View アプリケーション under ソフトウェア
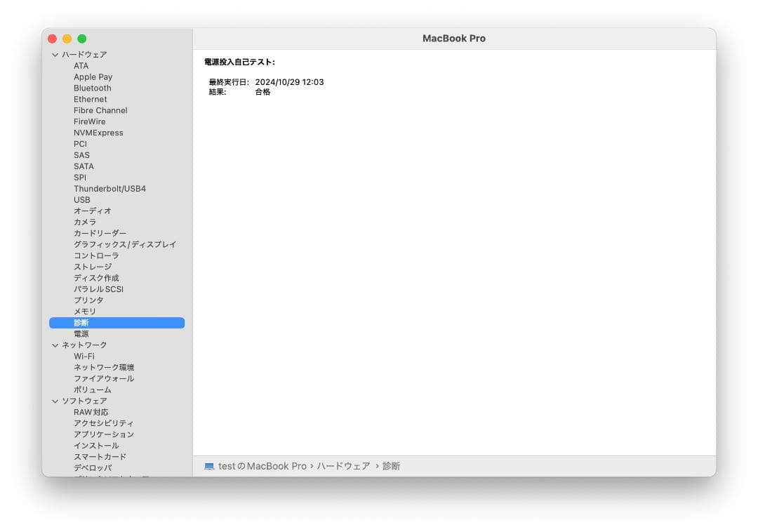Image resolution: width=758 pixels, height=532 pixels. (x=102, y=434)
